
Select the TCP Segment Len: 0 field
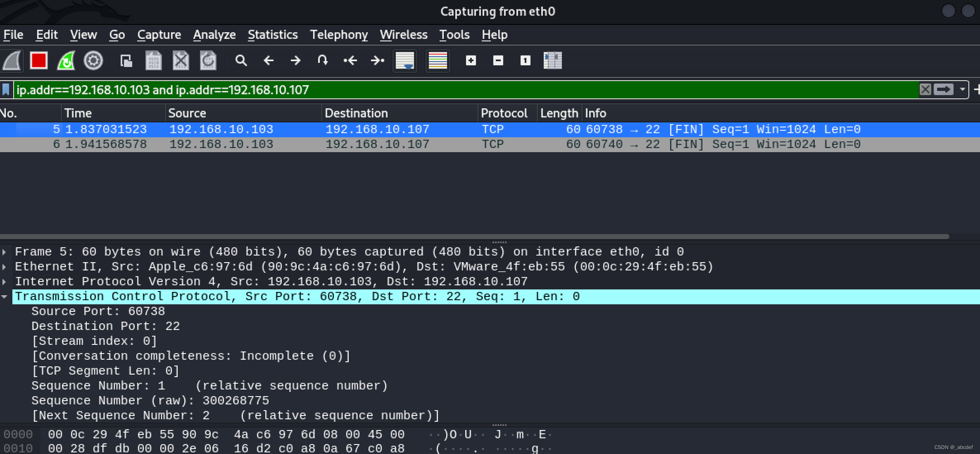coord(106,371)
